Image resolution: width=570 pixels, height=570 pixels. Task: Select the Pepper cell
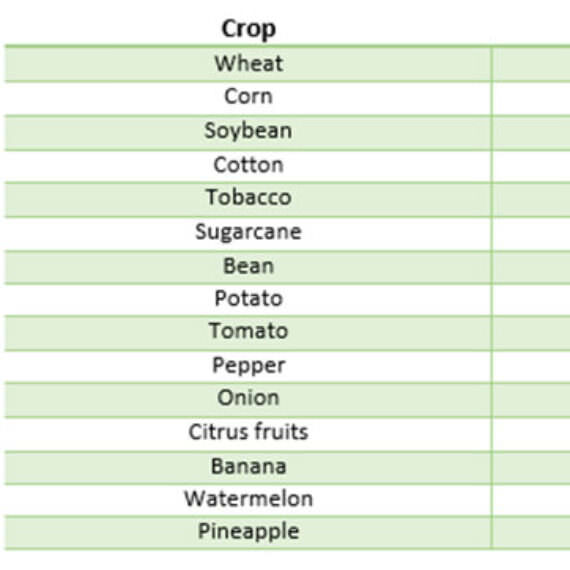(x=248, y=366)
